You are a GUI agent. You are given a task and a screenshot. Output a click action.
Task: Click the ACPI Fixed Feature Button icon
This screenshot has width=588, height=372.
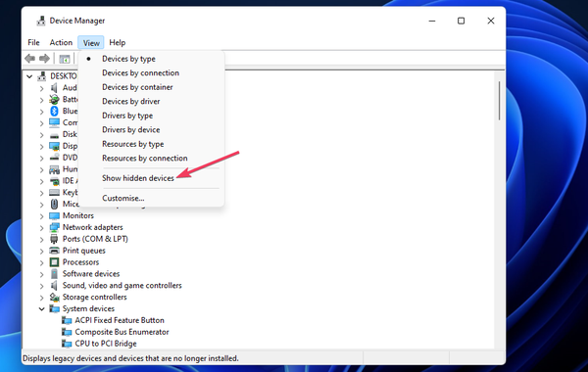click(x=67, y=320)
